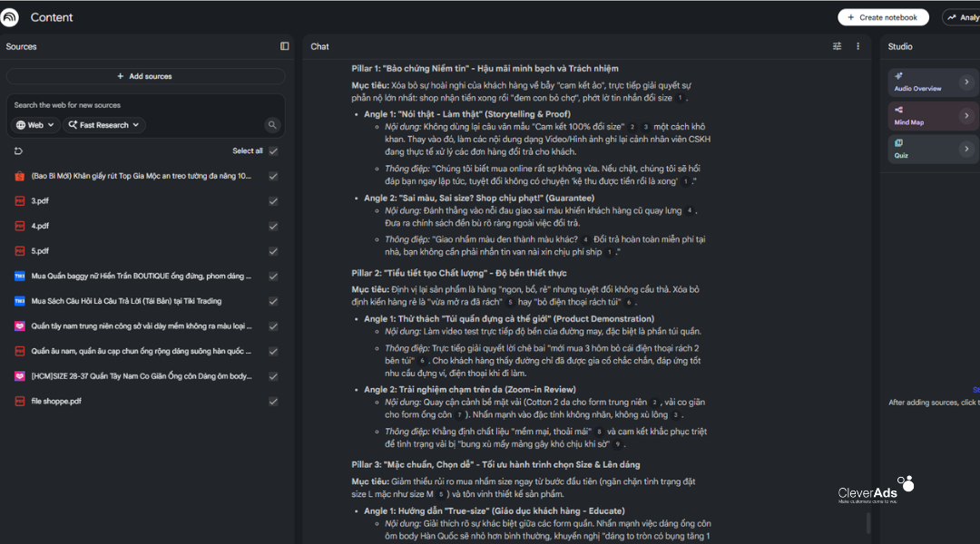Screen dimensions: 980x544
Task: Open the Audio Overview studio card
Action: point(934,82)
